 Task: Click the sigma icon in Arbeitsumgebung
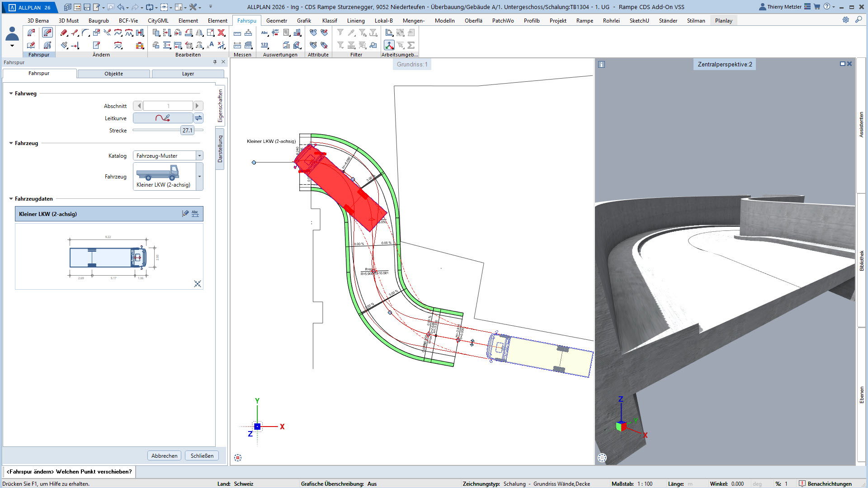click(x=411, y=45)
